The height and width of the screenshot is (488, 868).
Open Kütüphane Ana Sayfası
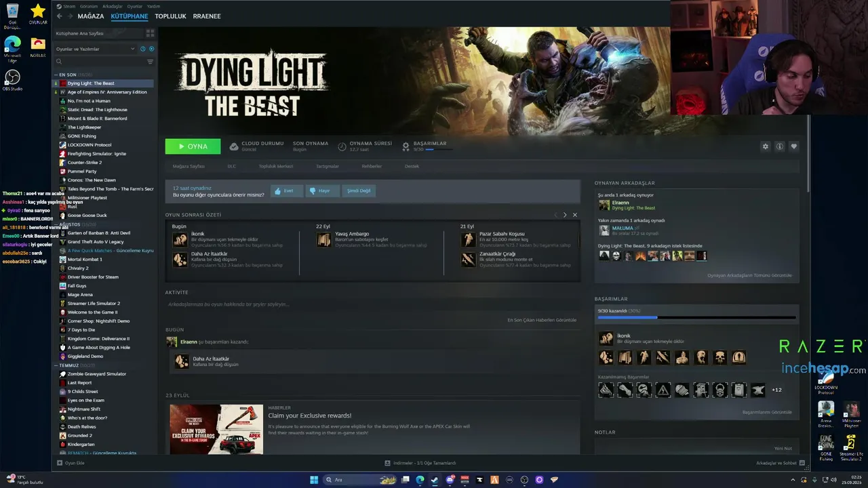(80, 33)
